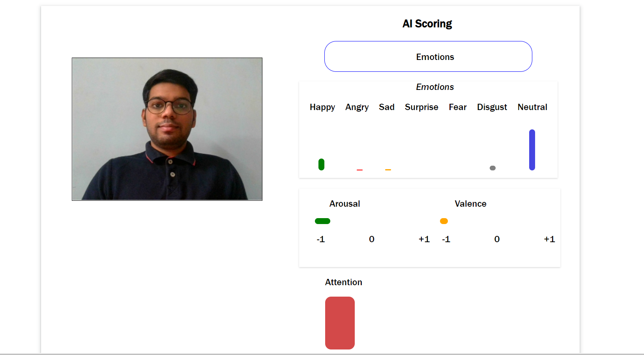
Task: Click the Emotions panel title text
Action: [x=434, y=87]
